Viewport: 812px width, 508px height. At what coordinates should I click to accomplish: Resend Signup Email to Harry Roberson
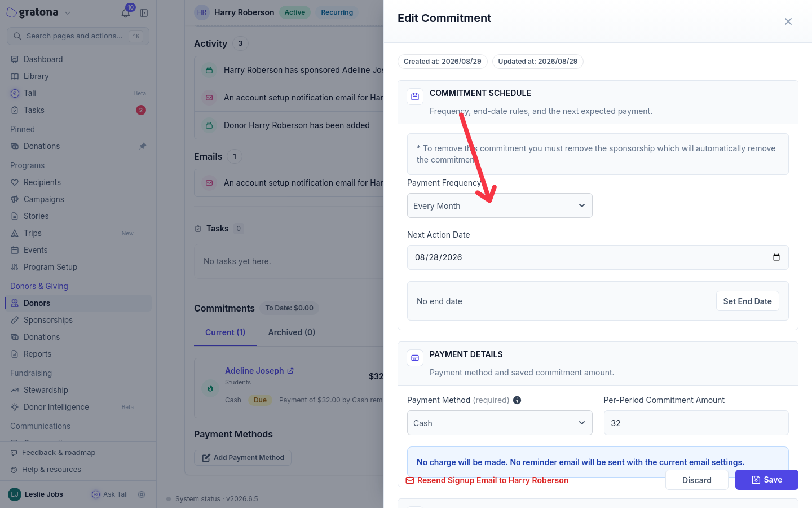487,480
